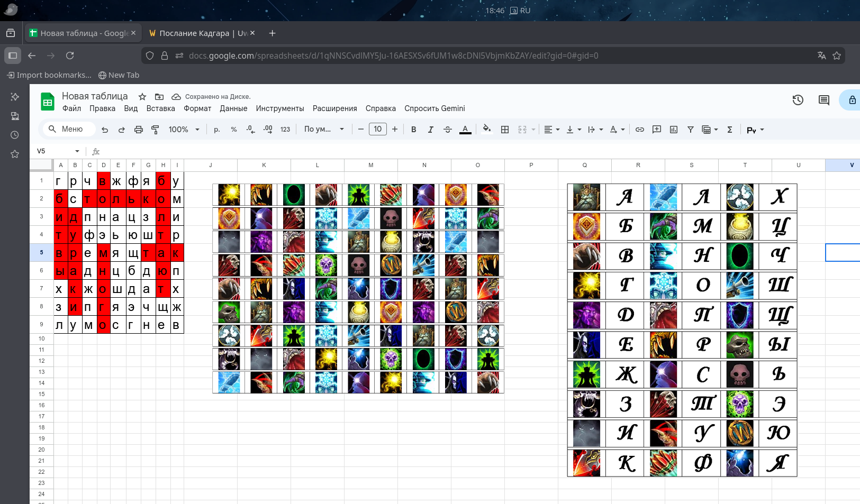Toggle bold formatting

coord(413,130)
